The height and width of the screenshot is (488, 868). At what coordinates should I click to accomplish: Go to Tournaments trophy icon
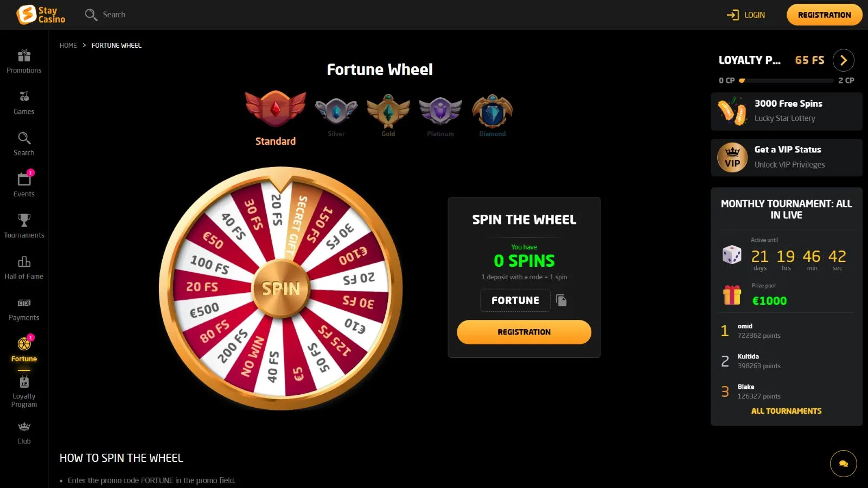tap(24, 220)
